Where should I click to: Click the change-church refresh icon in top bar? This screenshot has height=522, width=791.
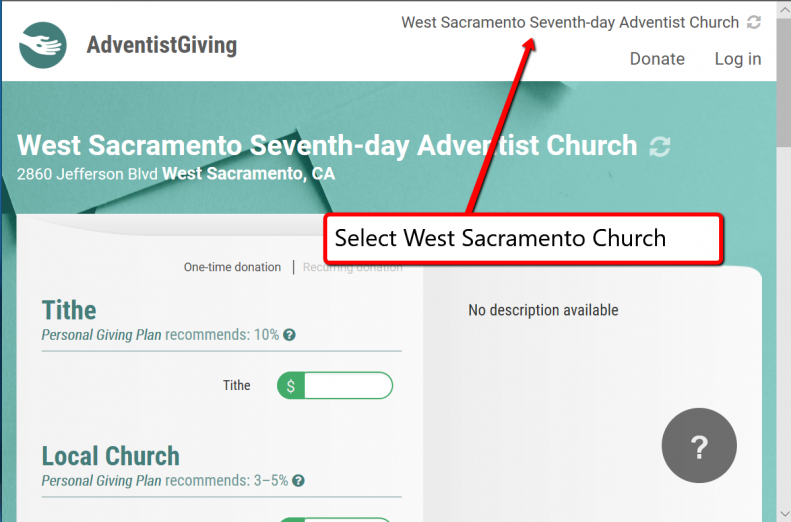point(754,22)
